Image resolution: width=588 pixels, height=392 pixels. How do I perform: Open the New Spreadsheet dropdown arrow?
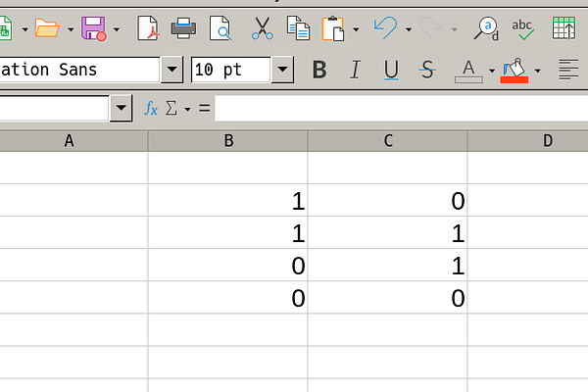[25, 29]
